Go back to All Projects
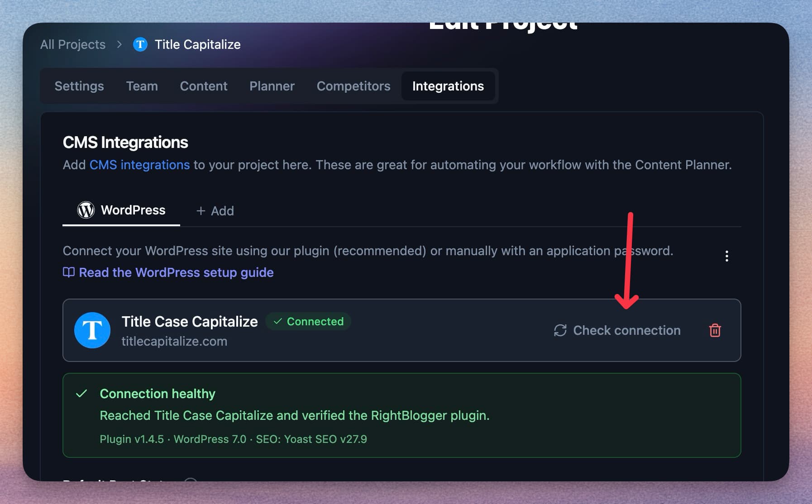 [x=73, y=44]
